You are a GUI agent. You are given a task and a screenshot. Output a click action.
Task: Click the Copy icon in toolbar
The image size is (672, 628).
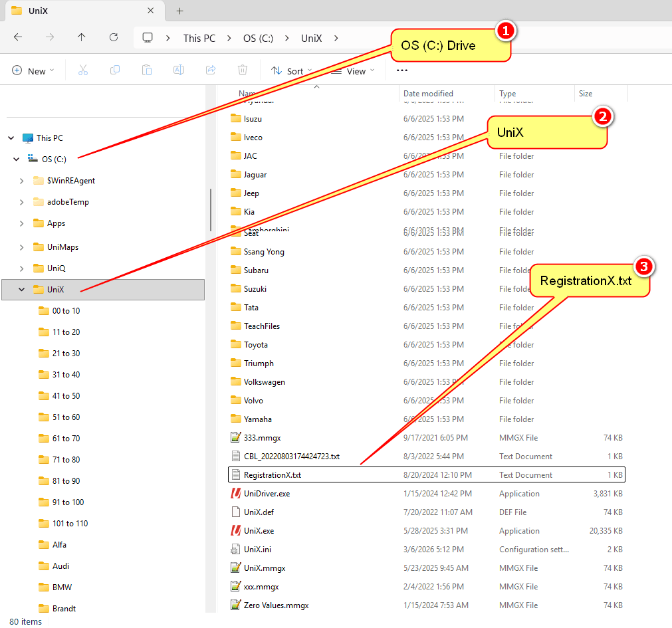(x=115, y=70)
